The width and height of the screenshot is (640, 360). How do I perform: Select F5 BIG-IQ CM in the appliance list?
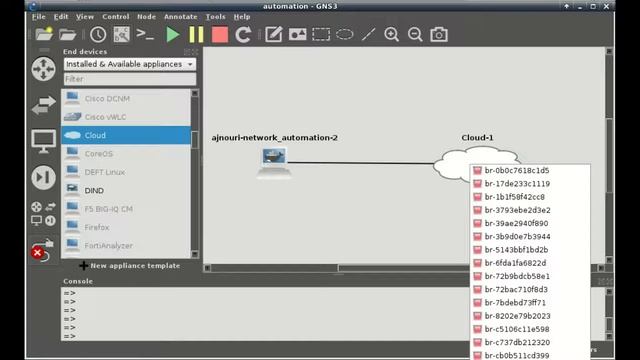click(x=126, y=209)
